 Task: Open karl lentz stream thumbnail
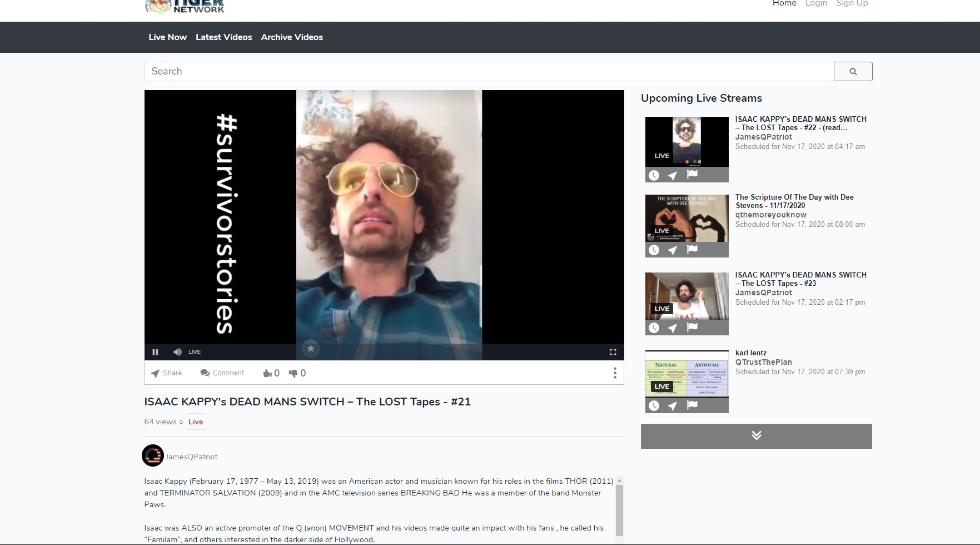tap(687, 374)
